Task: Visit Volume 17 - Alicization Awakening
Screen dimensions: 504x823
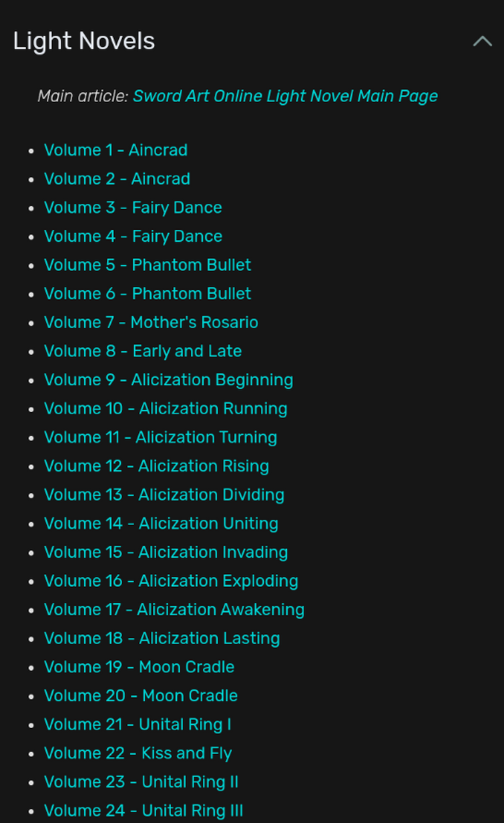Action: click(x=174, y=610)
